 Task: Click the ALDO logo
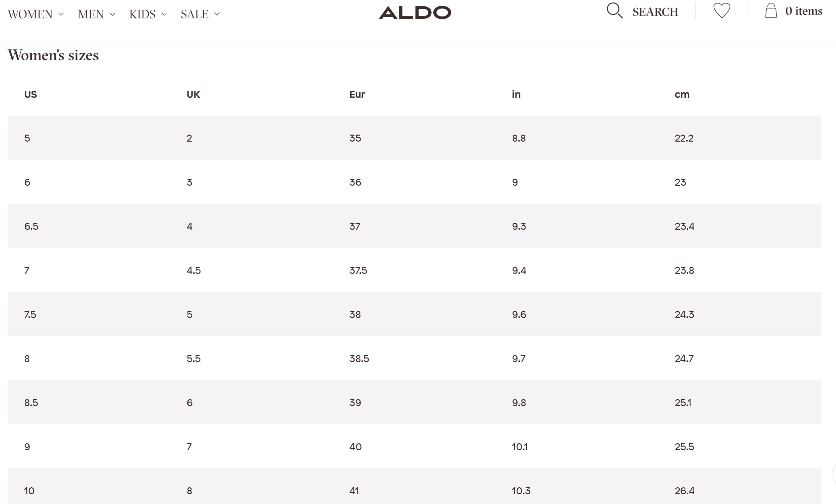415,13
